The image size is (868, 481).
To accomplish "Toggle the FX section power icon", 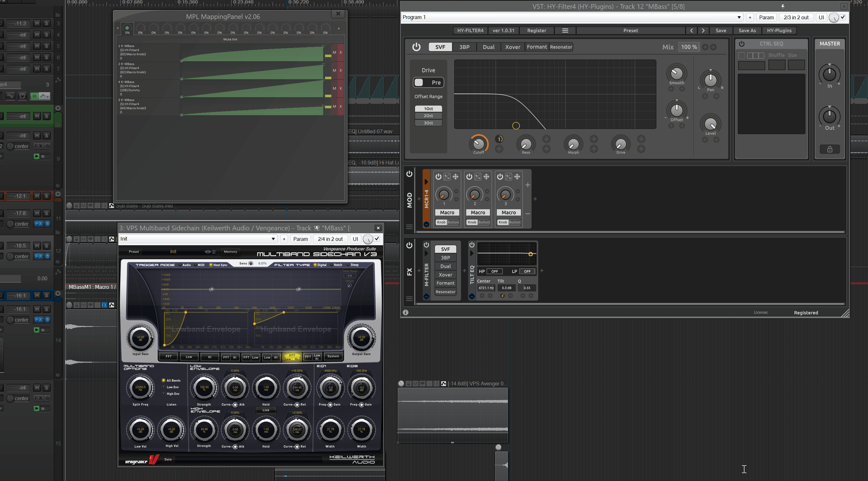I will point(409,245).
